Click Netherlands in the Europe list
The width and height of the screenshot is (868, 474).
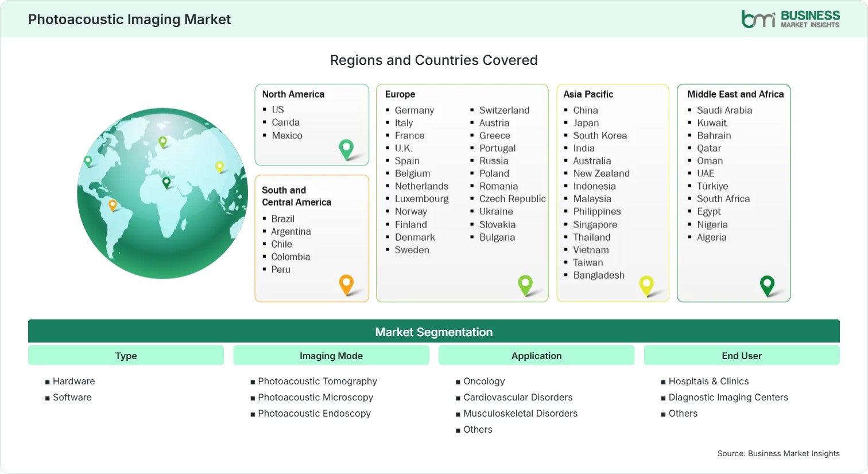click(x=421, y=186)
